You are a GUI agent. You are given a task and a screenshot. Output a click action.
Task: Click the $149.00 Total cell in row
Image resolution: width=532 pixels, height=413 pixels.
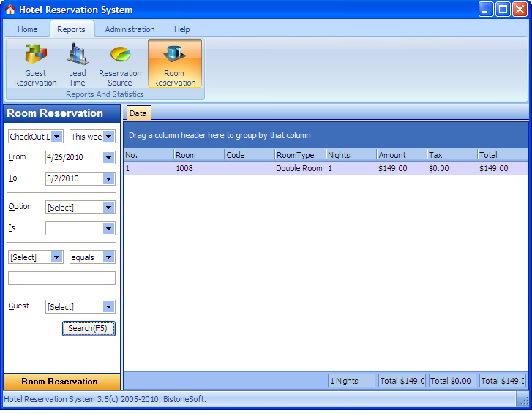503,168
